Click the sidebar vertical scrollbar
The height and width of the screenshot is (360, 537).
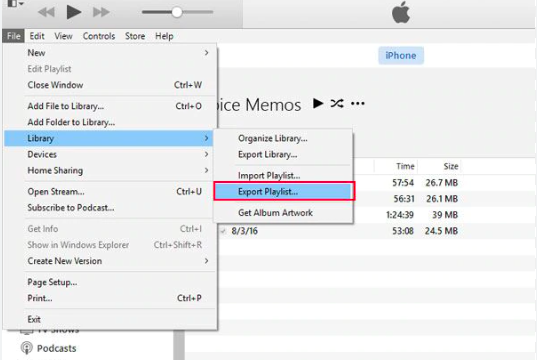179,345
